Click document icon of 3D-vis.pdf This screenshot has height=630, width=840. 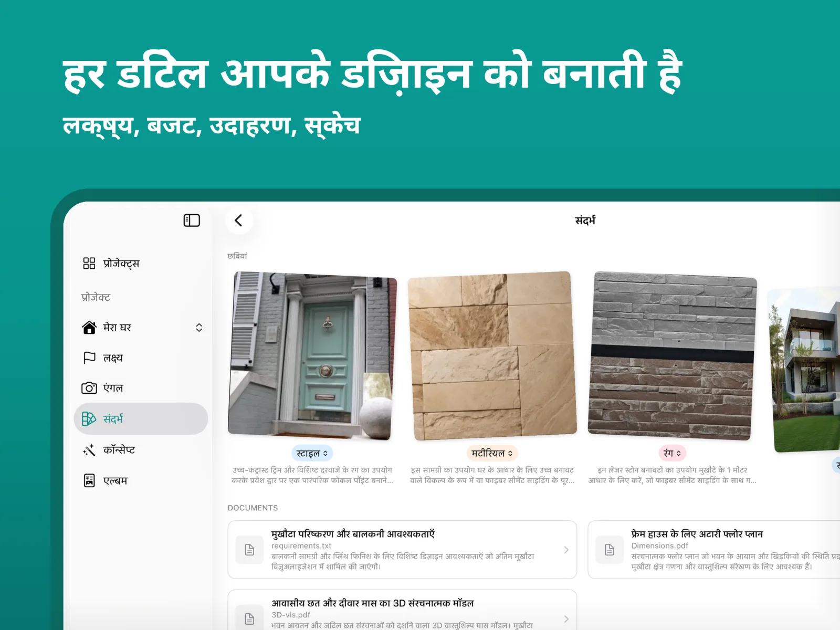click(250, 618)
